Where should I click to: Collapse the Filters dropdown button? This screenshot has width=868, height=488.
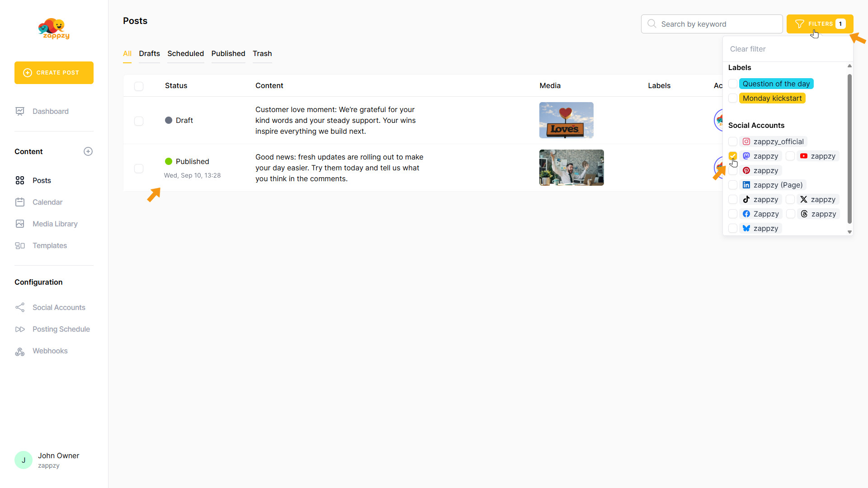click(819, 24)
